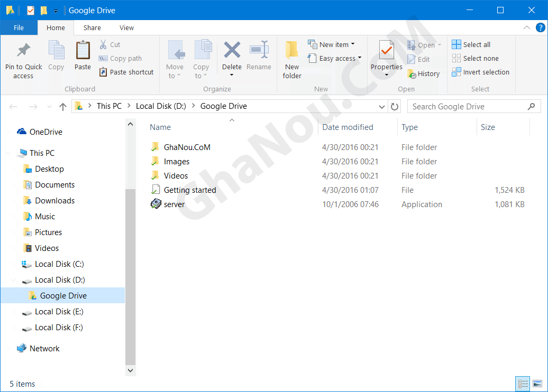Open the Delete options arrow
548x392 pixels.
coord(231,75)
